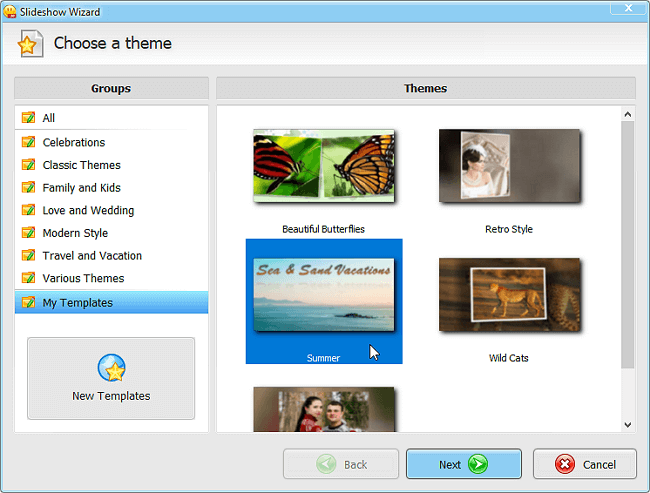Click the icon next to My Templates

(x=28, y=303)
